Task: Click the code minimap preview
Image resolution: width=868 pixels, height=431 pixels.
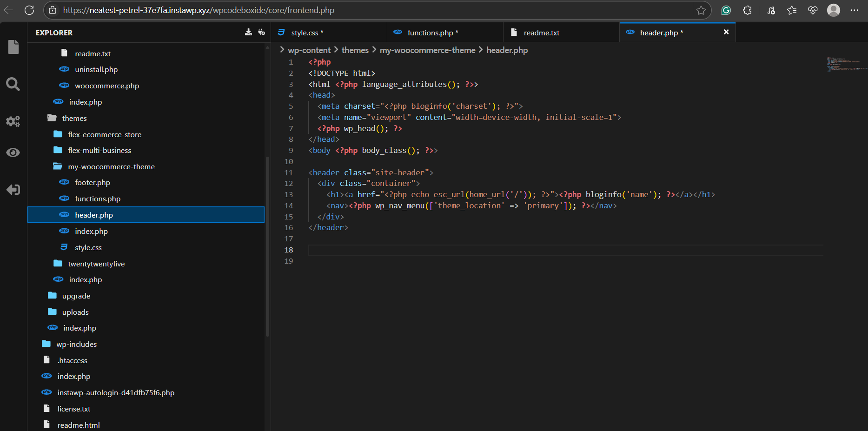Action: (x=846, y=64)
